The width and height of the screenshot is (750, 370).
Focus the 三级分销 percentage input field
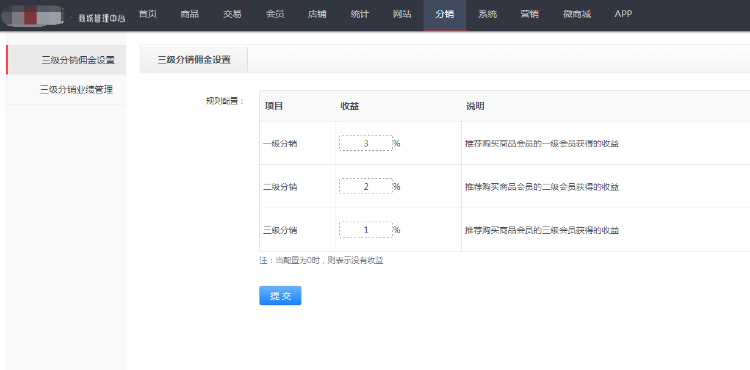click(366, 230)
